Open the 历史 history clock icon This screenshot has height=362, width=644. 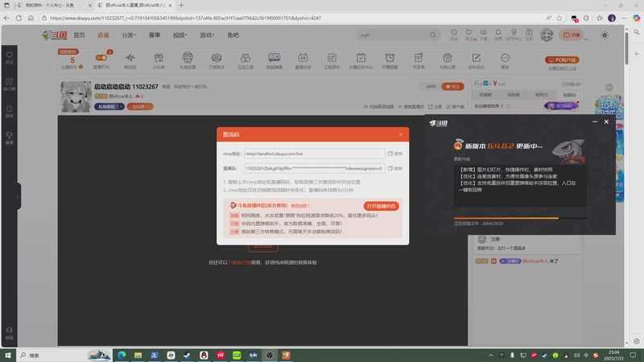(x=454, y=35)
